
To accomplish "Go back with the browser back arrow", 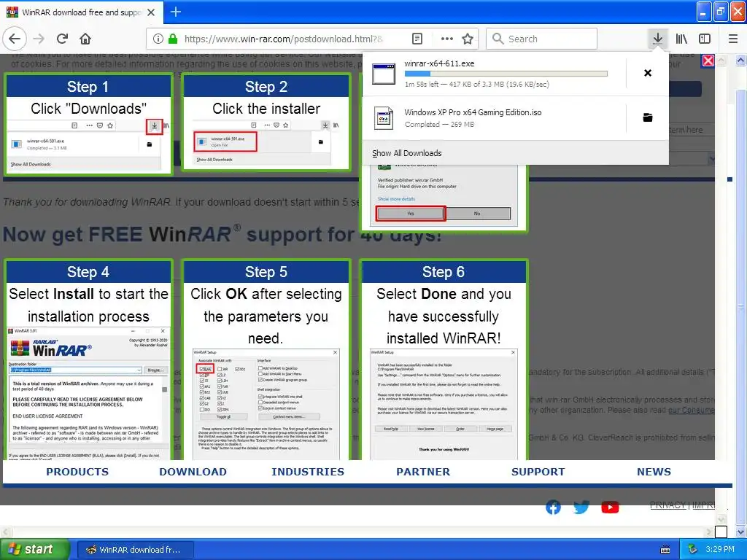I will point(15,39).
